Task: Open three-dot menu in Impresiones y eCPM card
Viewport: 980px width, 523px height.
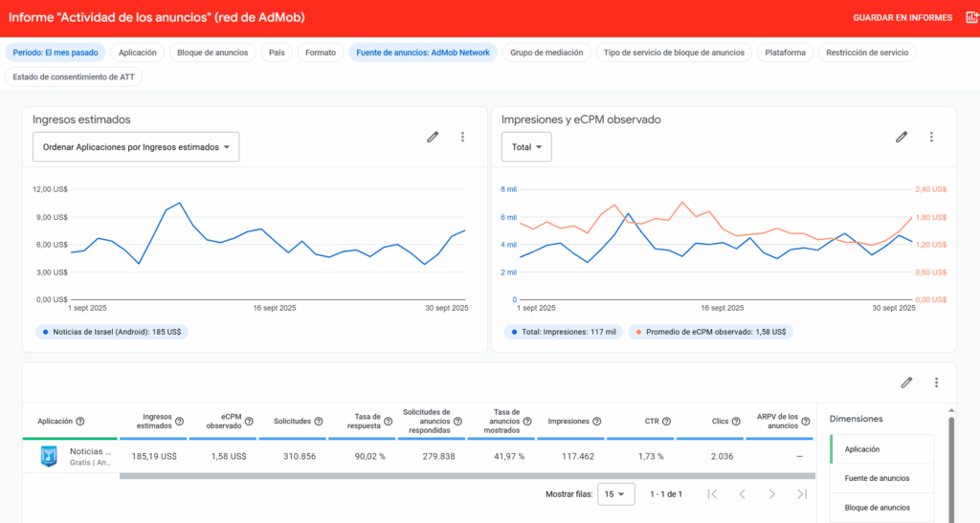Action: coord(931,138)
